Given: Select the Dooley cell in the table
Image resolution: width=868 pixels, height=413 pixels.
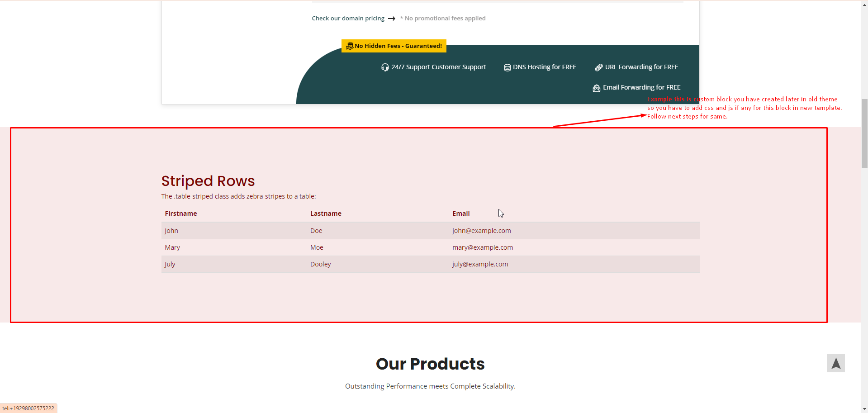Looking at the screenshot, I should [x=320, y=264].
